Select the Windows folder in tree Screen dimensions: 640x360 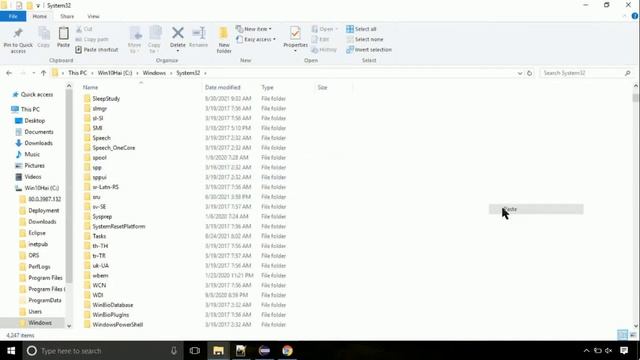point(40,323)
